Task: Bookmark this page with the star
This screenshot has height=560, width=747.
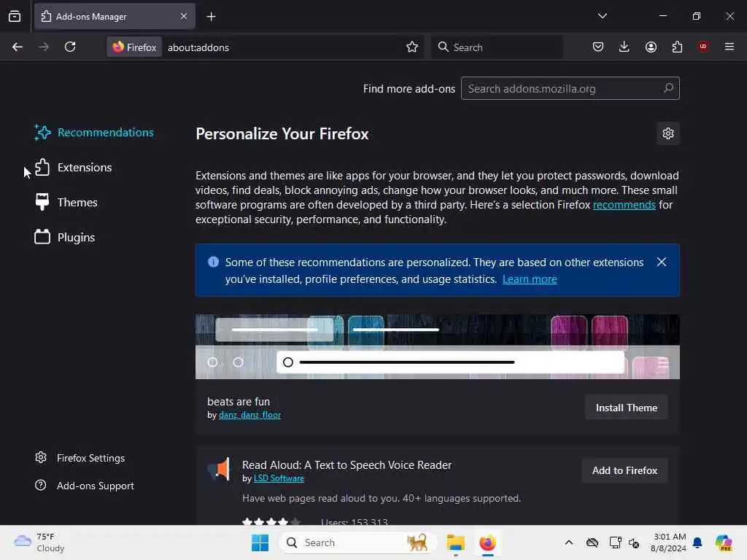Action: click(x=412, y=47)
